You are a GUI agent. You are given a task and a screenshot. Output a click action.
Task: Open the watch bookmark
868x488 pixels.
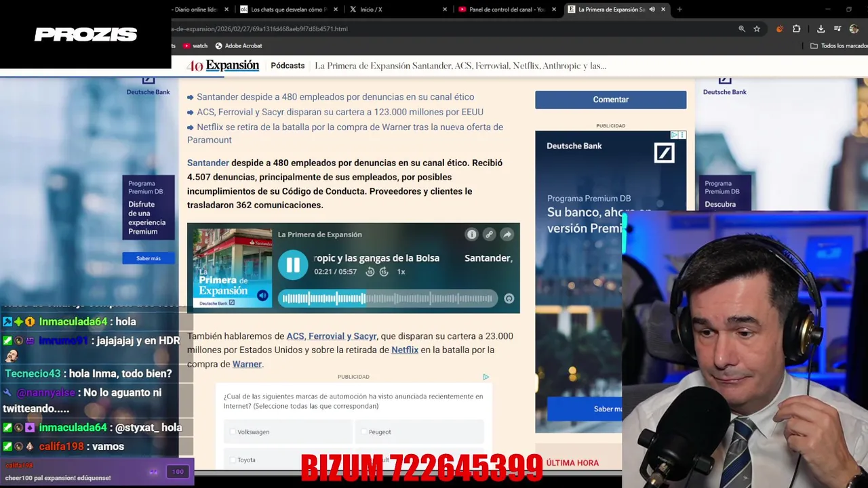[x=195, y=46]
